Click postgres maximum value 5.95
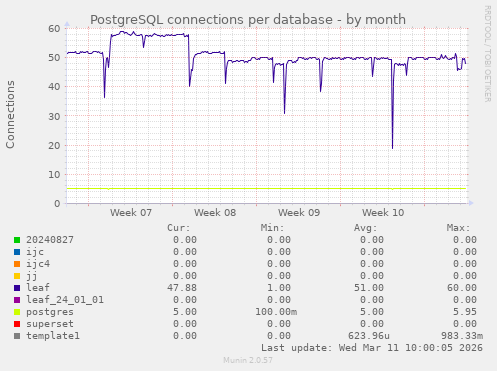 [465, 312]
